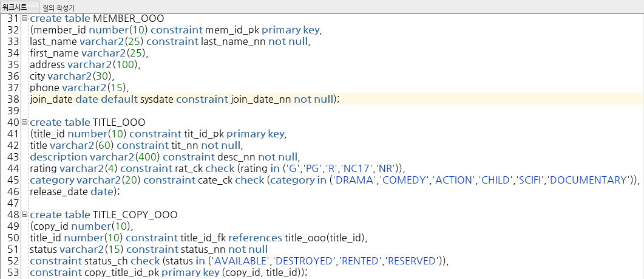Click address varchar2(100) on line 35
Viewport: 644px width, 279px height.
click(85, 64)
